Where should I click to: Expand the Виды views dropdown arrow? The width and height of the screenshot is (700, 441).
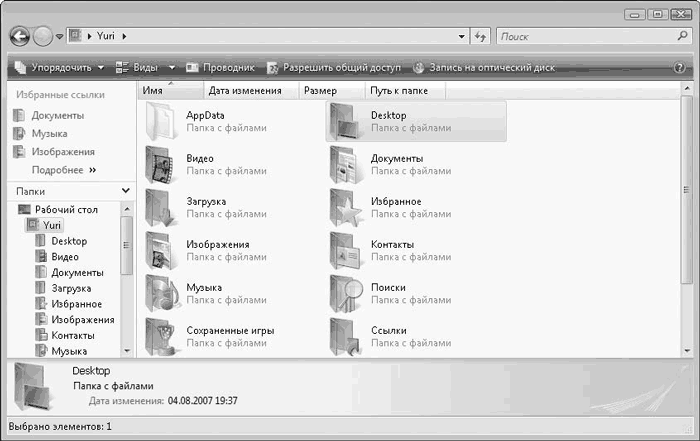(172, 68)
